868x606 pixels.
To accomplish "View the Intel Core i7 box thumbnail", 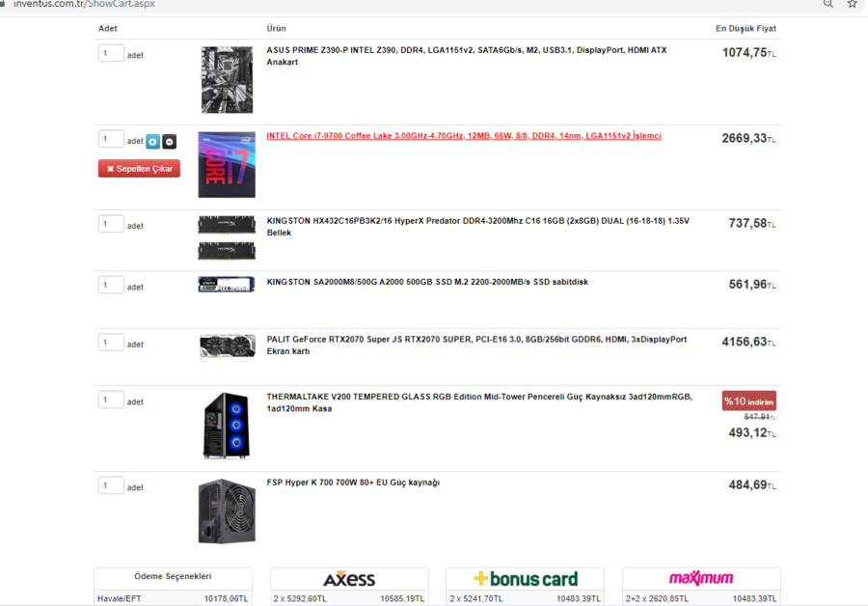I will [x=227, y=164].
